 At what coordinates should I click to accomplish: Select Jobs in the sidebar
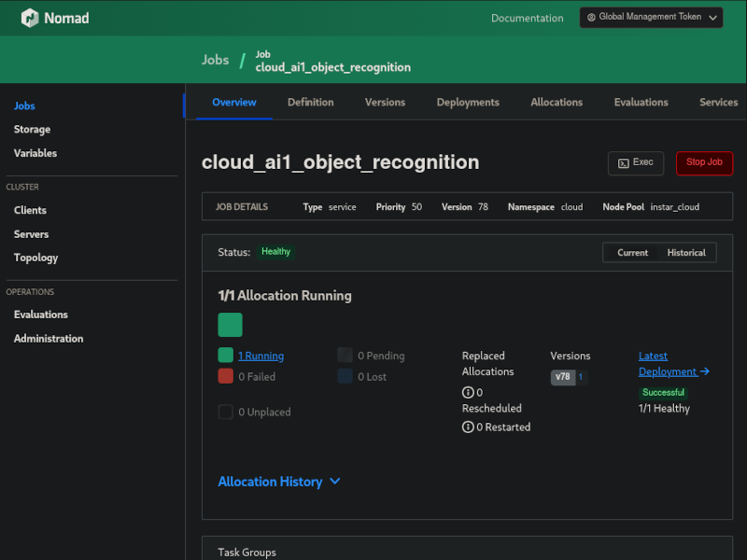[x=24, y=105]
